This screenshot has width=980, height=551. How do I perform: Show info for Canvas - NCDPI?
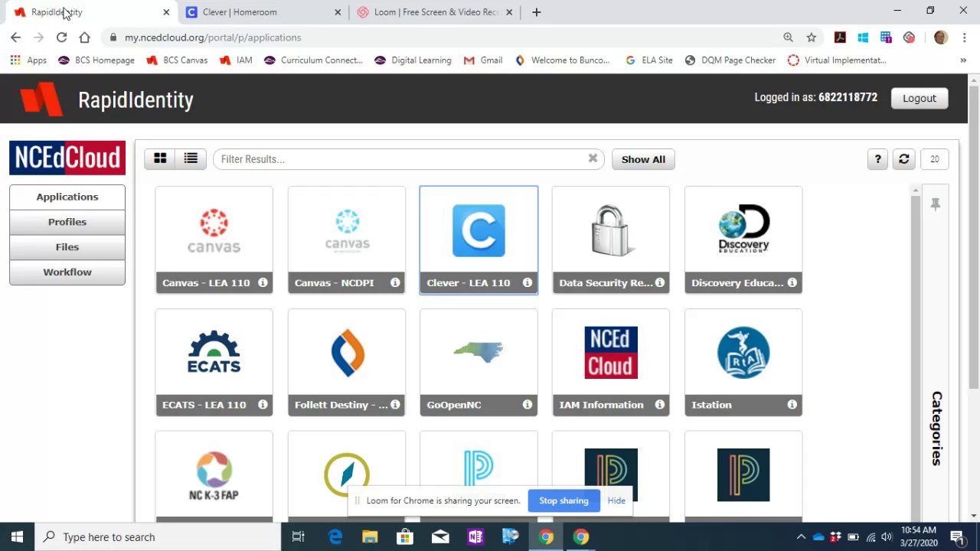coord(395,282)
